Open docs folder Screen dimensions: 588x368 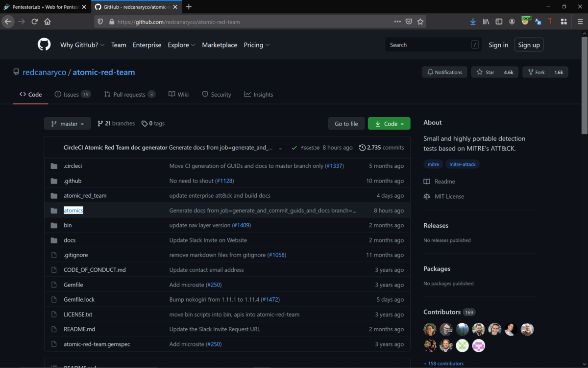click(70, 240)
